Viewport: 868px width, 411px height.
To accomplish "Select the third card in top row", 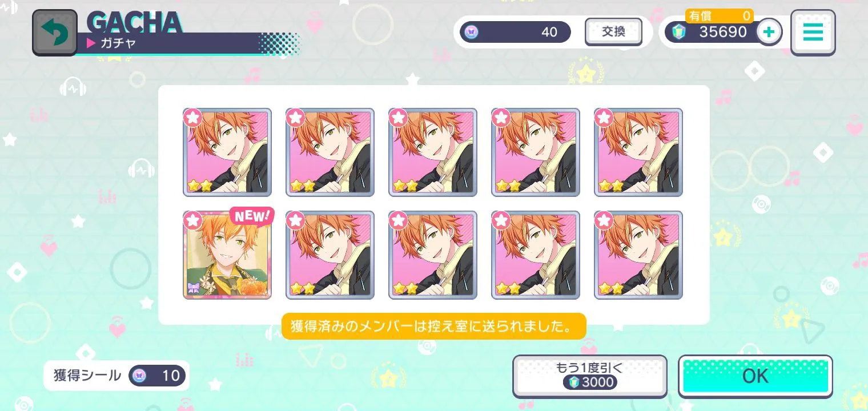I will [x=433, y=152].
